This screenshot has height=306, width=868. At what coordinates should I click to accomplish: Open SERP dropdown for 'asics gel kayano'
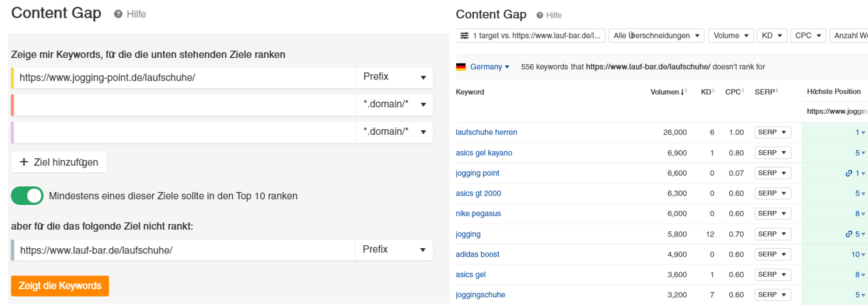point(773,153)
